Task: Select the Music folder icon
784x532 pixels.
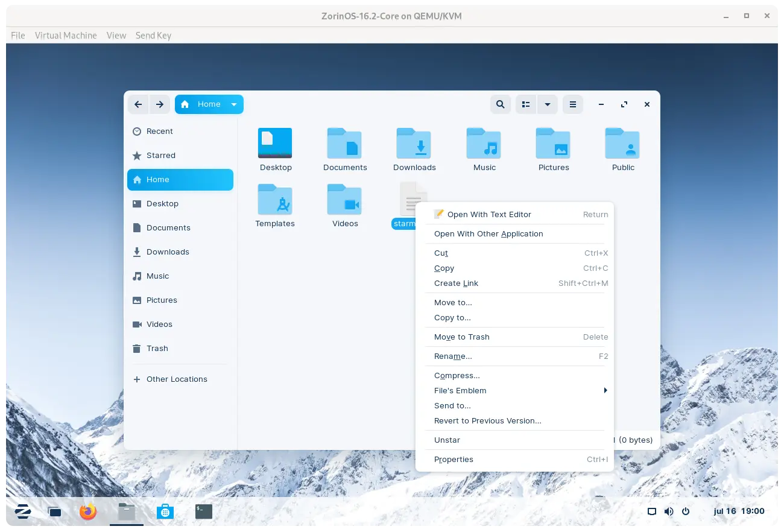Action: tap(484, 143)
